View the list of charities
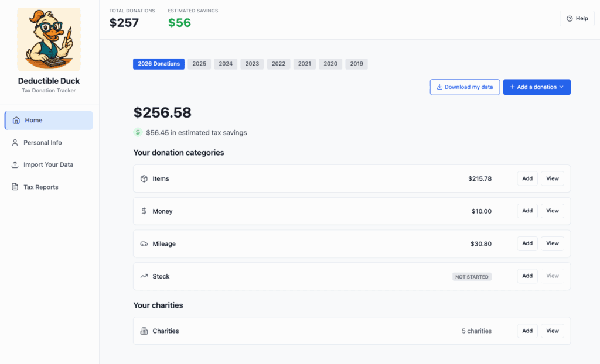The image size is (600, 364). pyautogui.click(x=552, y=331)
